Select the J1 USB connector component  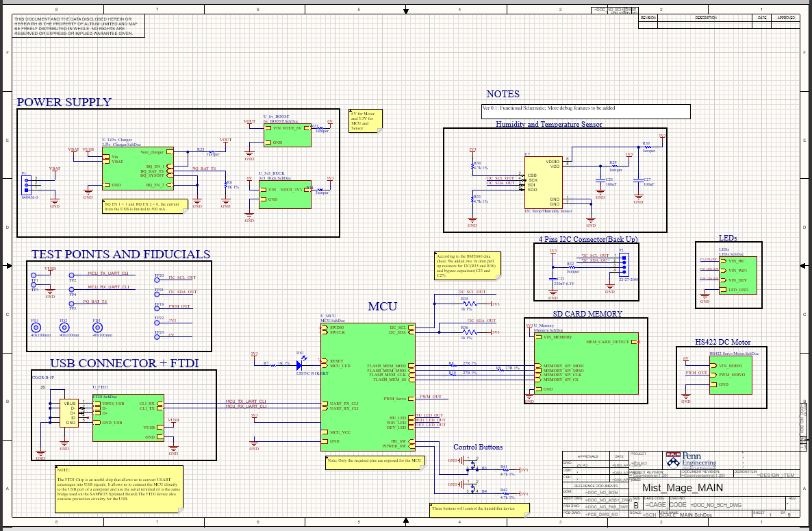point(69,413)
